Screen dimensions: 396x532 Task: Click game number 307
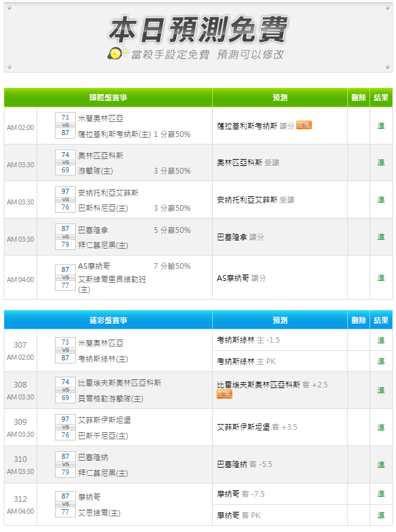(20, 345)
